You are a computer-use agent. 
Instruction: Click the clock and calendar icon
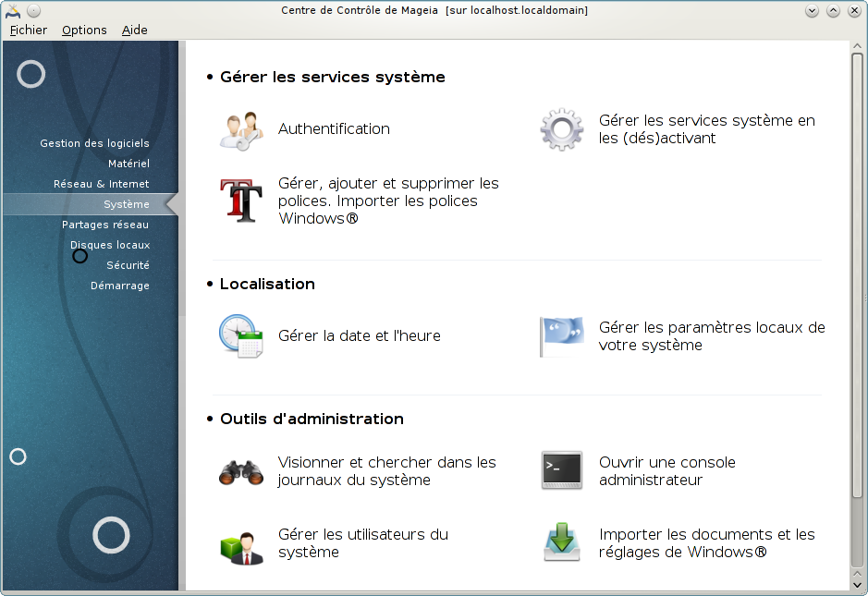(x=241, y=336)
